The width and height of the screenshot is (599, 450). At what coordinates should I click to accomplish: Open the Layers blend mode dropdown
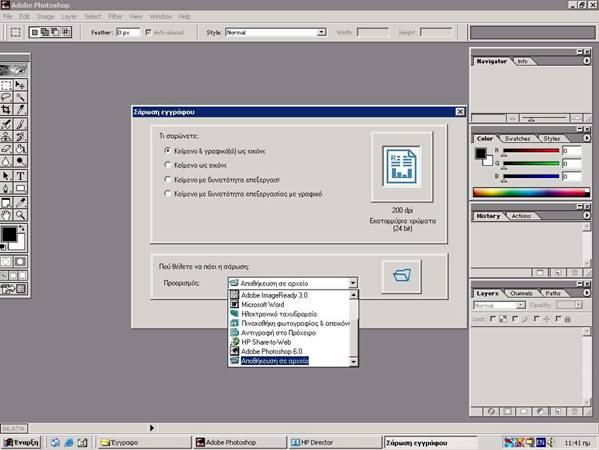[x=499, y=305]
